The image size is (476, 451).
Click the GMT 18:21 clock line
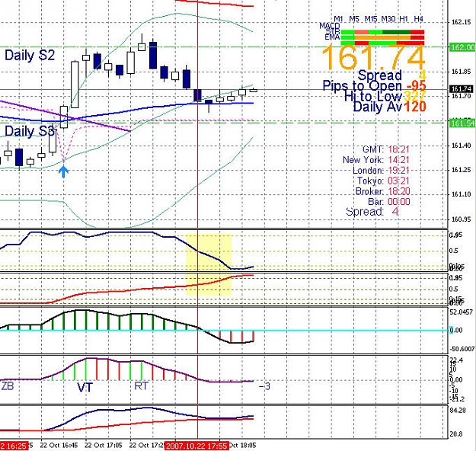click(386, 149)
